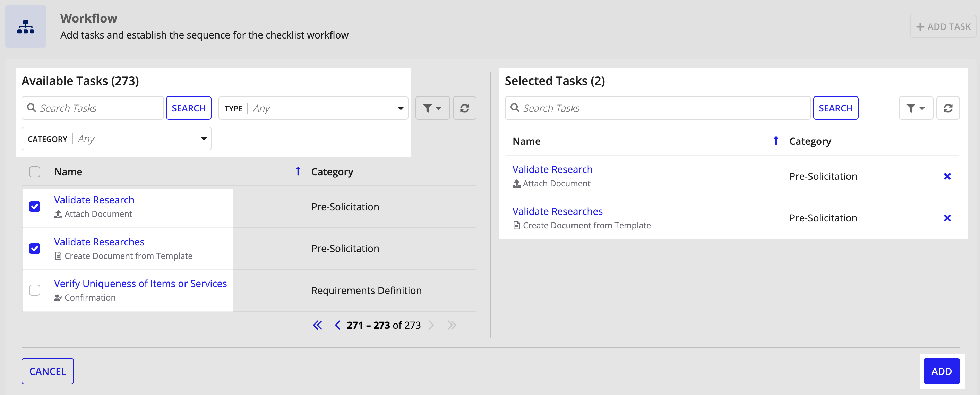Click Requirements Definition category cell
The width and height of the screenshot is (980, 395).
point(366,290)
